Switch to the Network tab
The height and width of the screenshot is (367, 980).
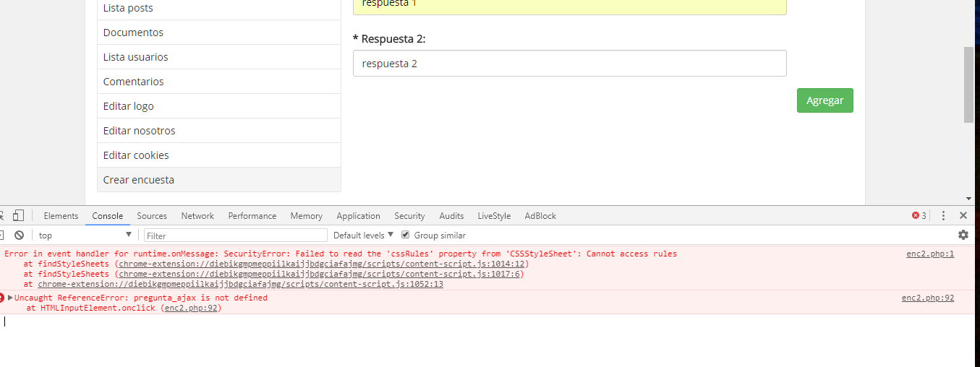(x=197, y=215)
